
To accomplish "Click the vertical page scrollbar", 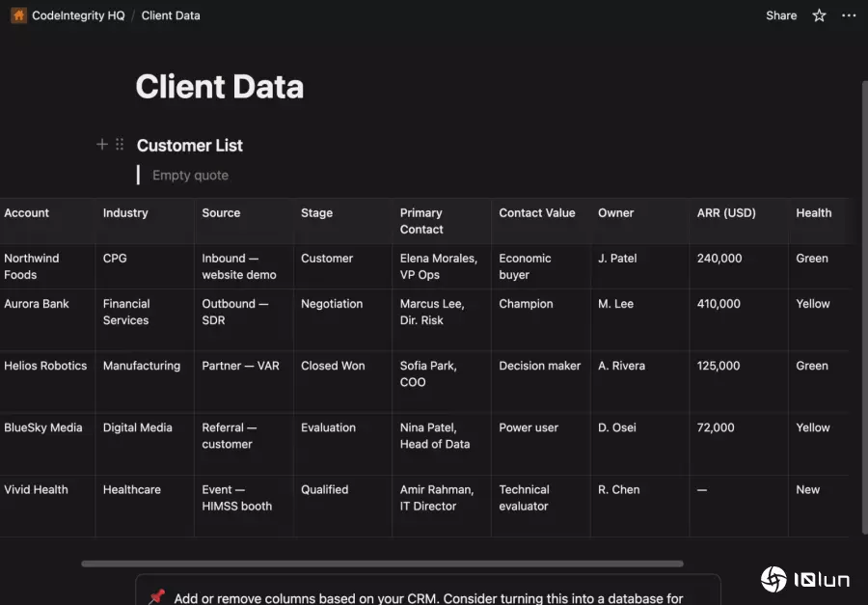I will 863,289.
